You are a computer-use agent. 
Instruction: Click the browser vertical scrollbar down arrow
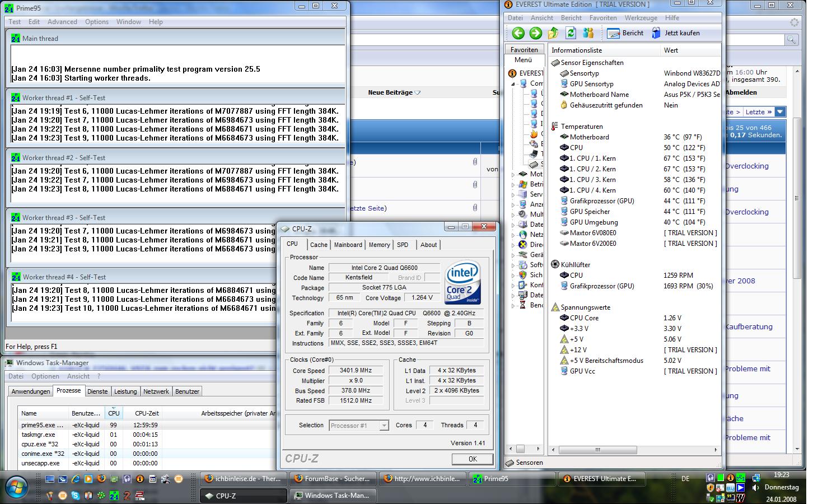797,449
